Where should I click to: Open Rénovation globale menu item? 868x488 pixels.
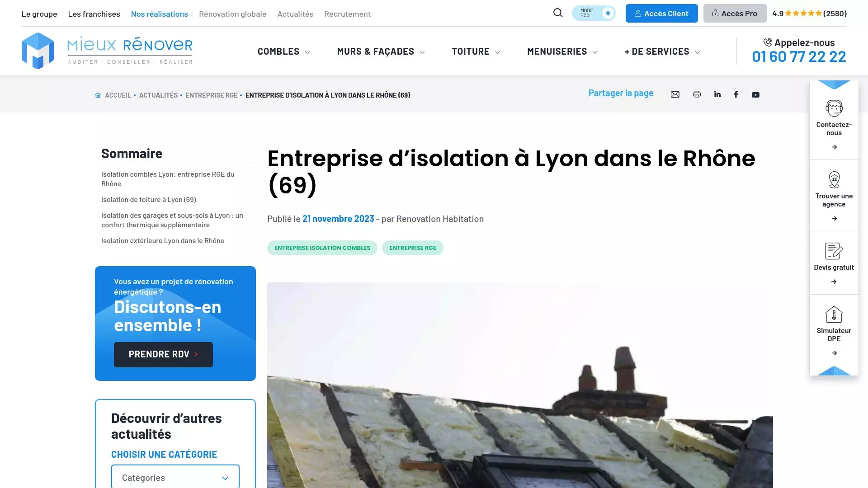pyautogui.click(x=232, y=14)
